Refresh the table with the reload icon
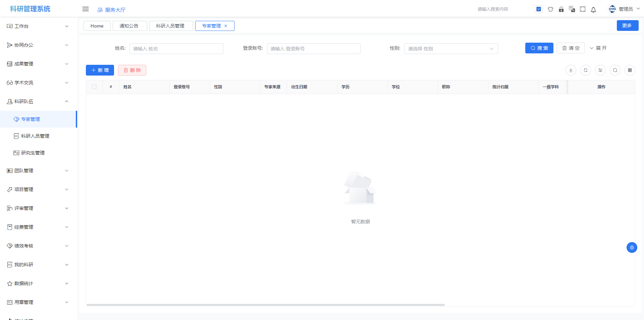The image size is (644, 320). 586,70
